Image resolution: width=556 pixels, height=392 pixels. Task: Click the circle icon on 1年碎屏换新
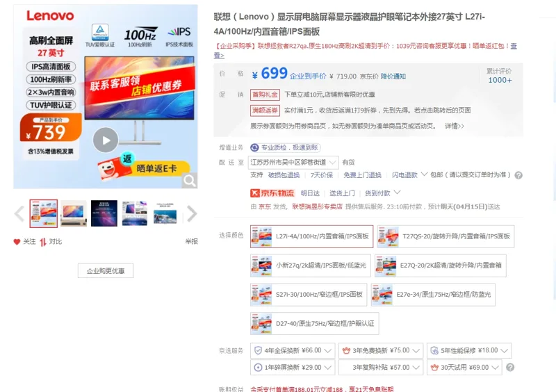258,368
